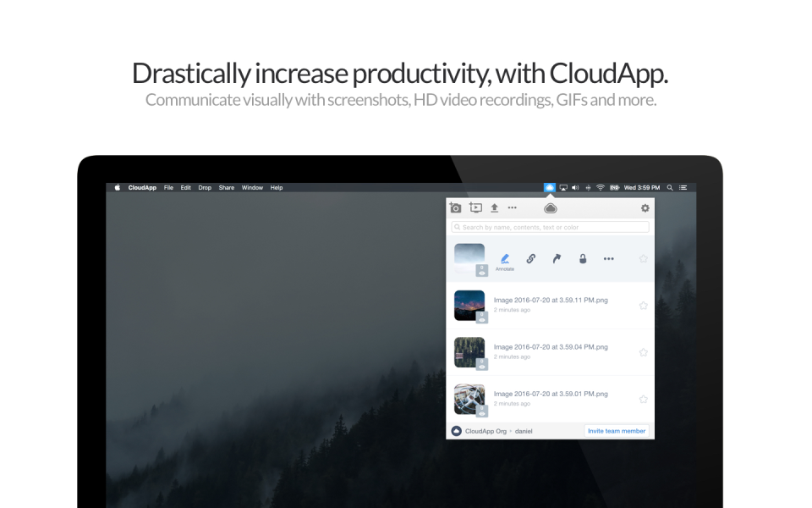This screenshot has width=812, height=508.
Task: Open more options for the selected item
Action: click(x=607, y=258)
